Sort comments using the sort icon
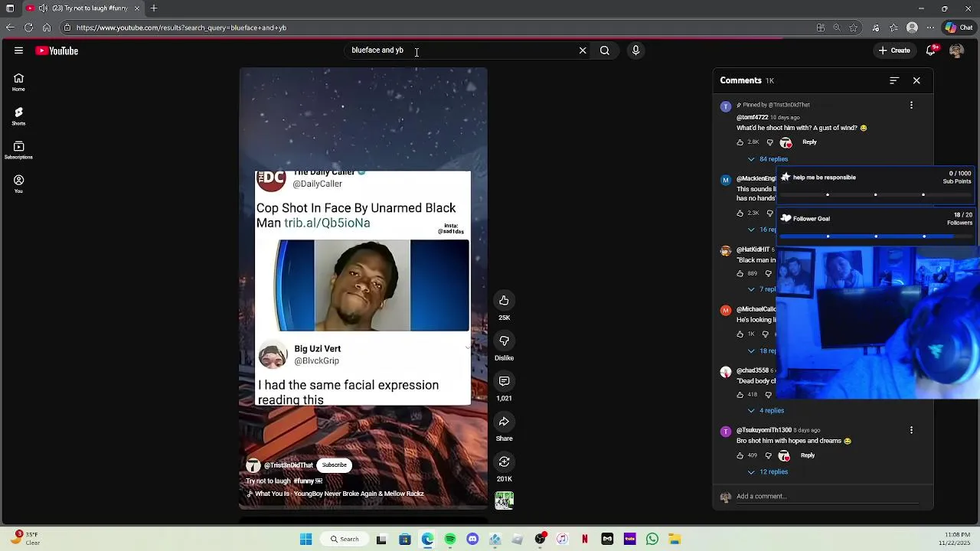This screenshot has width=980, height=551. point(893,80)
